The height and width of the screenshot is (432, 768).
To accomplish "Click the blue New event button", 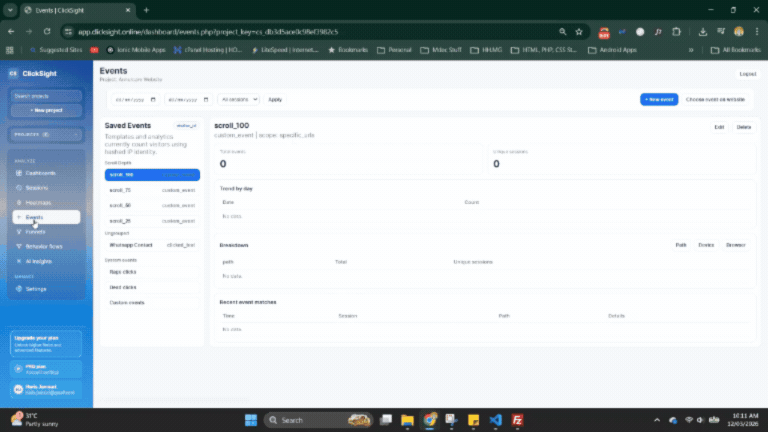I will [x=659, y=99].
